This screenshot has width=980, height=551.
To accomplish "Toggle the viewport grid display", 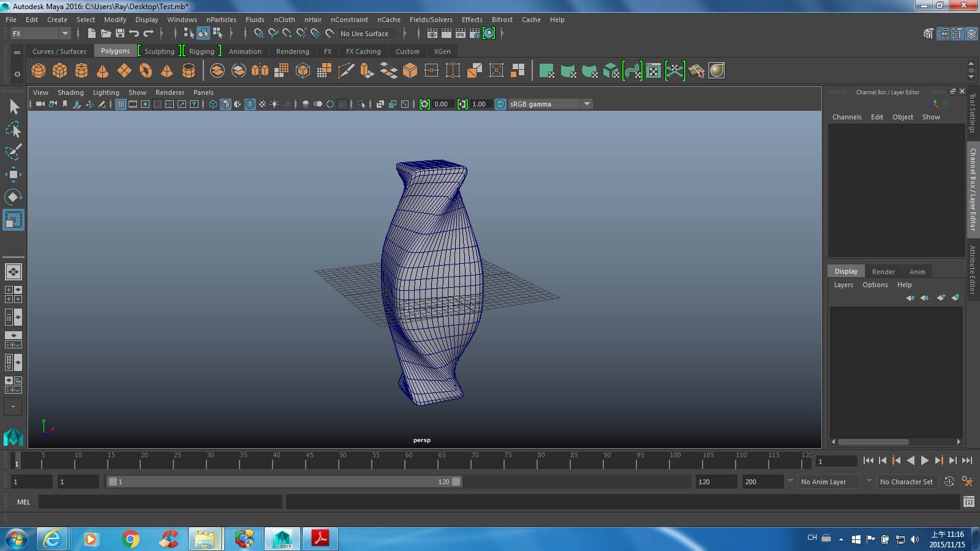I will click(x=121, y=104).
